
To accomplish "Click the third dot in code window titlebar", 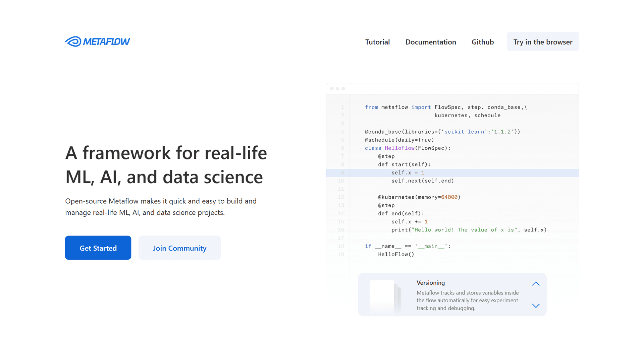I will click(x=343, y=89).
